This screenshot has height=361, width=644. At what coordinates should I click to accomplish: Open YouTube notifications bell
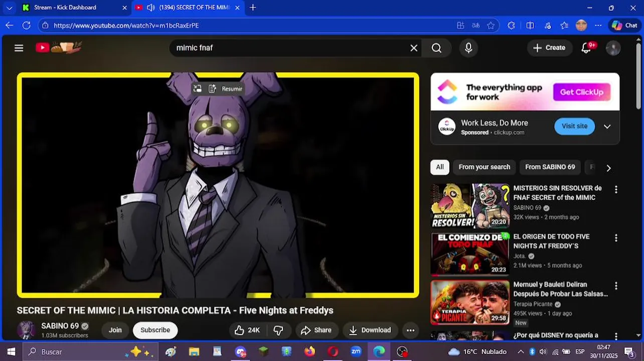(586, 48)
